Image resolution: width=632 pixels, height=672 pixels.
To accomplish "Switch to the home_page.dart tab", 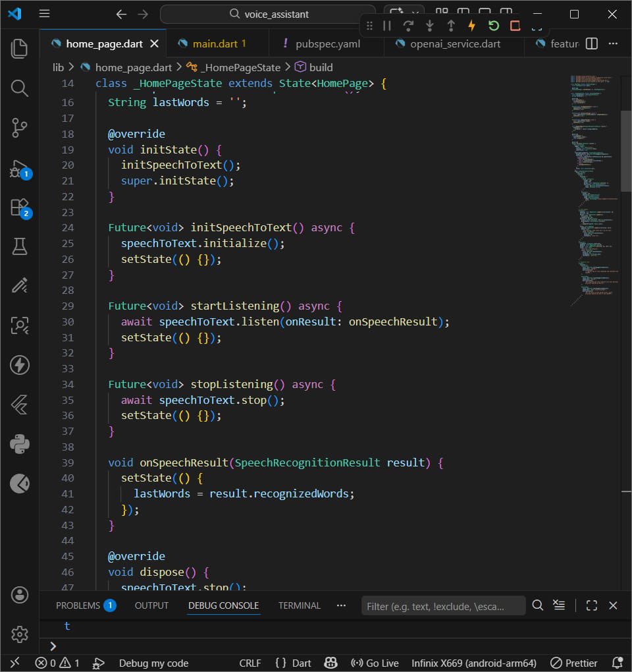I will (x=104, y=43).
